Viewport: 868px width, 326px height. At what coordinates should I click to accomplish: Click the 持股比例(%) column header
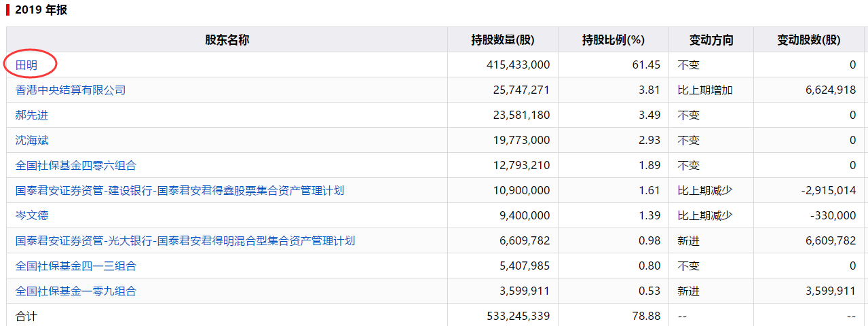click(614, 39)
